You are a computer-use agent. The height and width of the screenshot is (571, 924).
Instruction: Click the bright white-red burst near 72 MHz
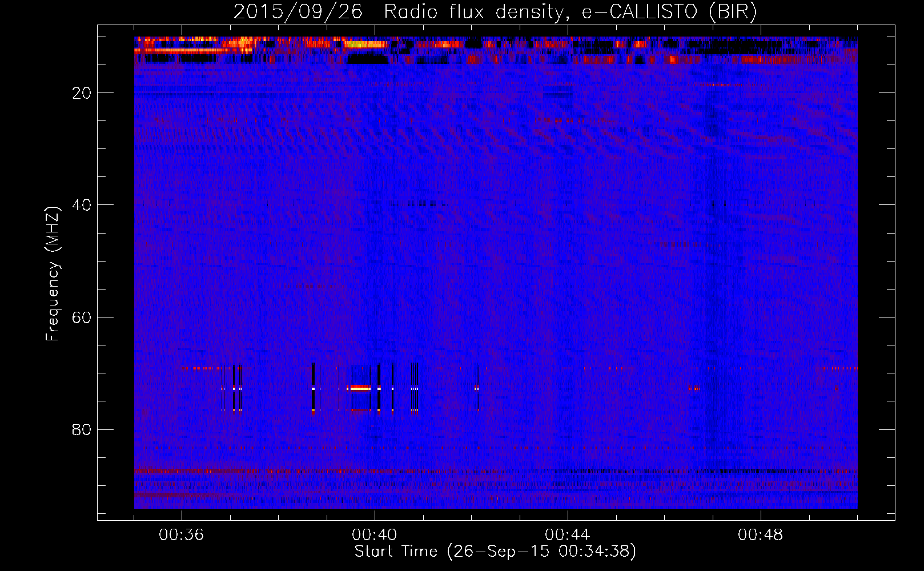[359, 388]
